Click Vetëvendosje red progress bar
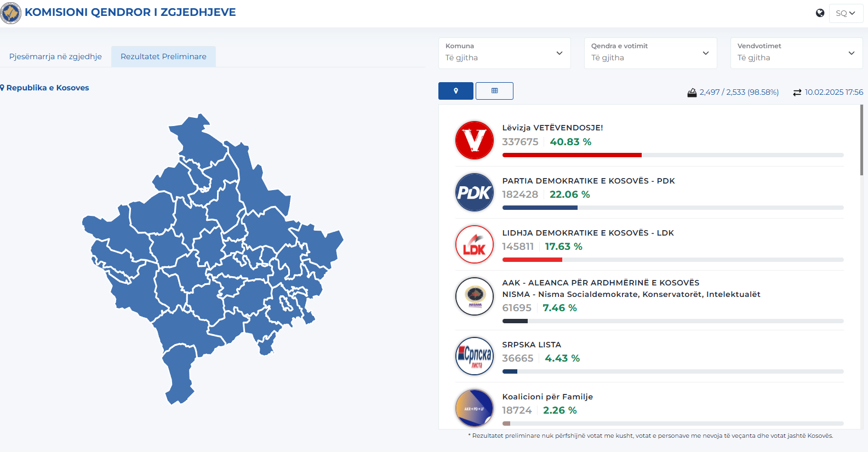The height and width of the screenshot is (452, 868). [572, 155]
